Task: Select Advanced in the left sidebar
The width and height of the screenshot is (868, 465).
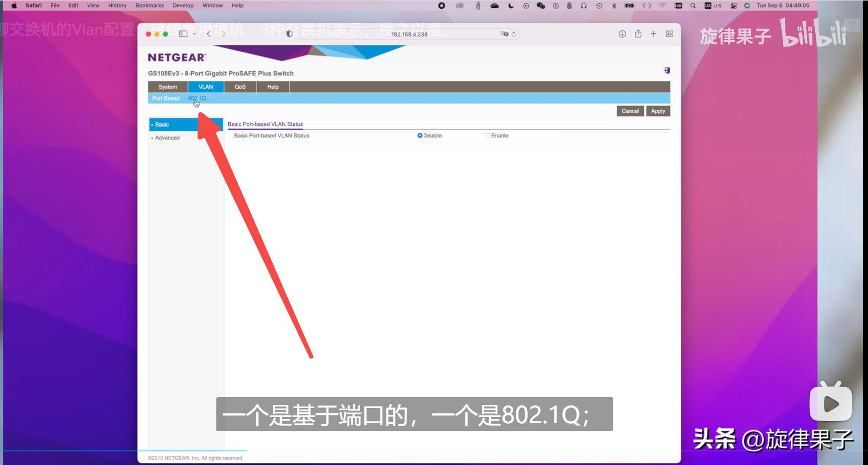Action: coord(167,138)
